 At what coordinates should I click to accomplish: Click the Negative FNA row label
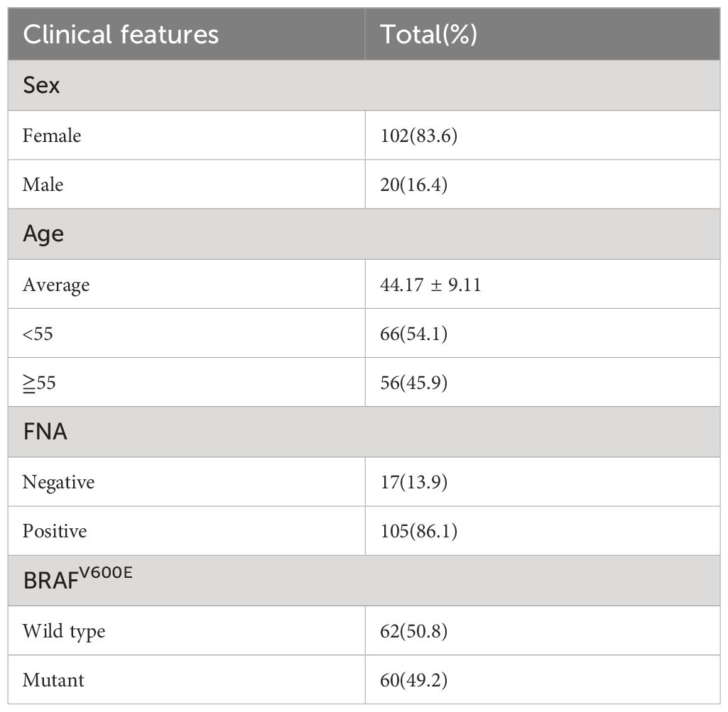(x=58, y=482)
